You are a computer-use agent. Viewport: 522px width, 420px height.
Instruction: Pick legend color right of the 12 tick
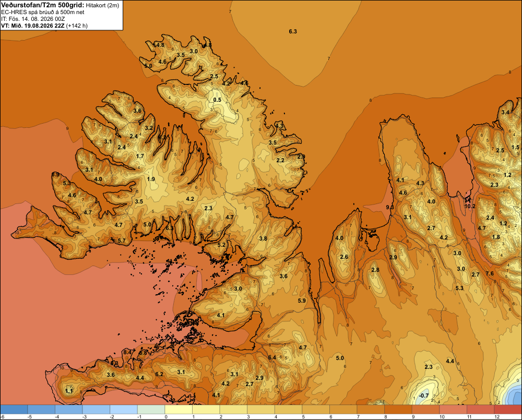coord(508,409)
